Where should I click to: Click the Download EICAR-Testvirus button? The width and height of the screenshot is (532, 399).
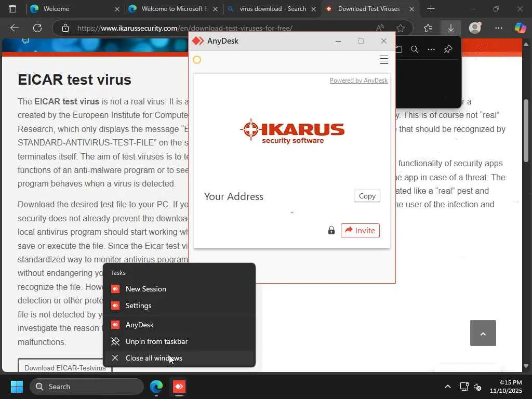[65, 365]
